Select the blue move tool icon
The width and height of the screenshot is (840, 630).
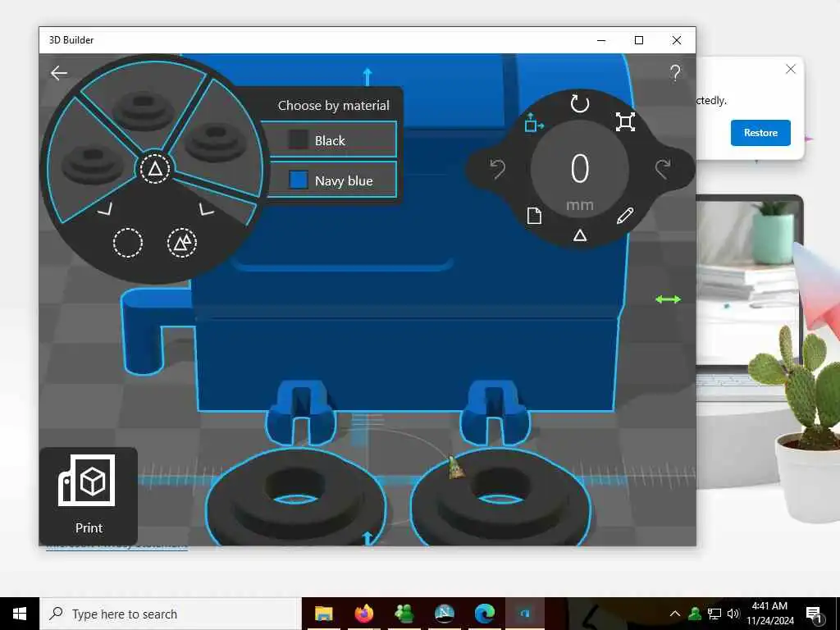coord(533,123)
